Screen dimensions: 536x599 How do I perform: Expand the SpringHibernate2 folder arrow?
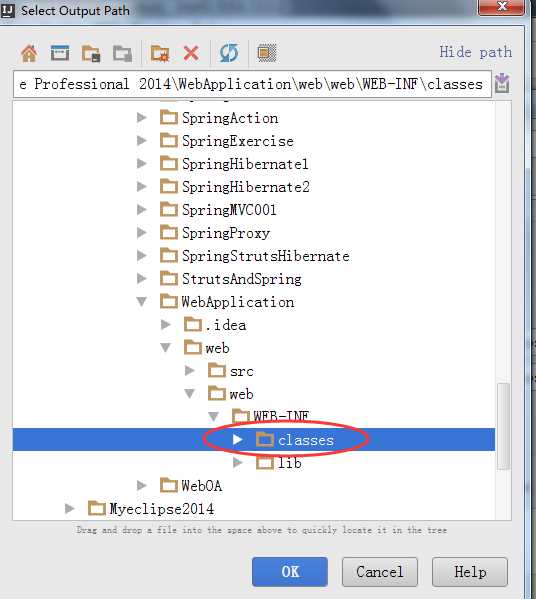click(142, 186)
